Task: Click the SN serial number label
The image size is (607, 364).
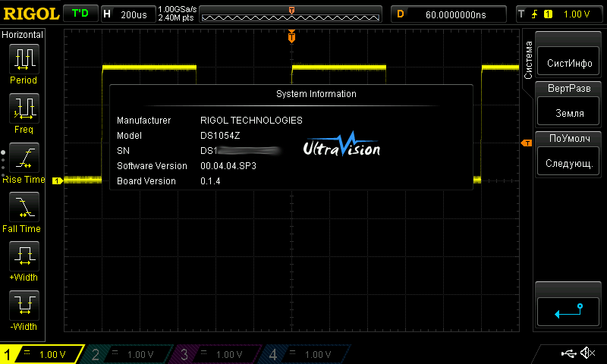Action: [123, 151]
